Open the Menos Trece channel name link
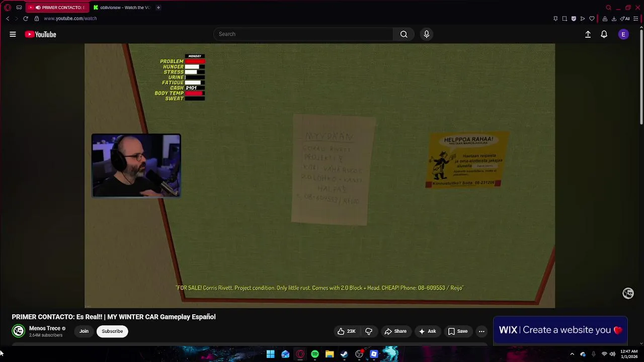 [45, 328]
